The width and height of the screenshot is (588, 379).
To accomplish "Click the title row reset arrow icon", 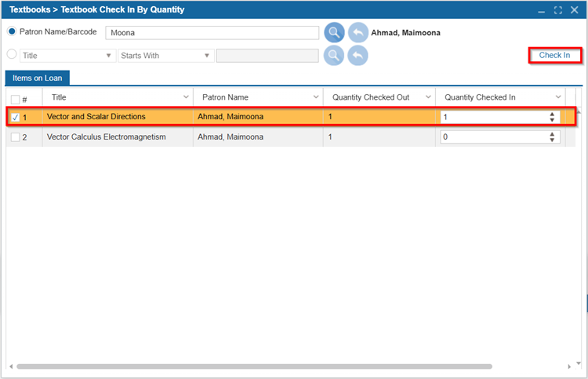I will coord(358,56).
